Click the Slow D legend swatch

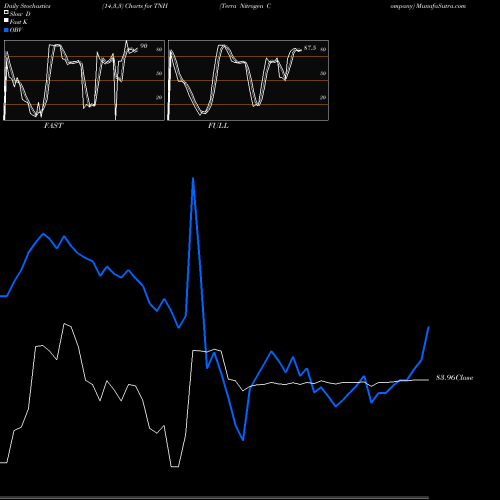click(6, 12)
